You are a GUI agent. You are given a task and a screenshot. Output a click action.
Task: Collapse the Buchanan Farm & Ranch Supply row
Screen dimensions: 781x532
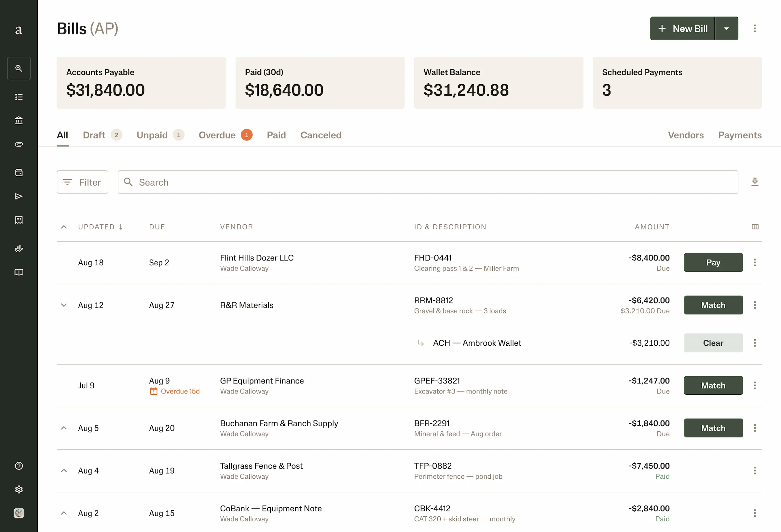coord(64,428)
